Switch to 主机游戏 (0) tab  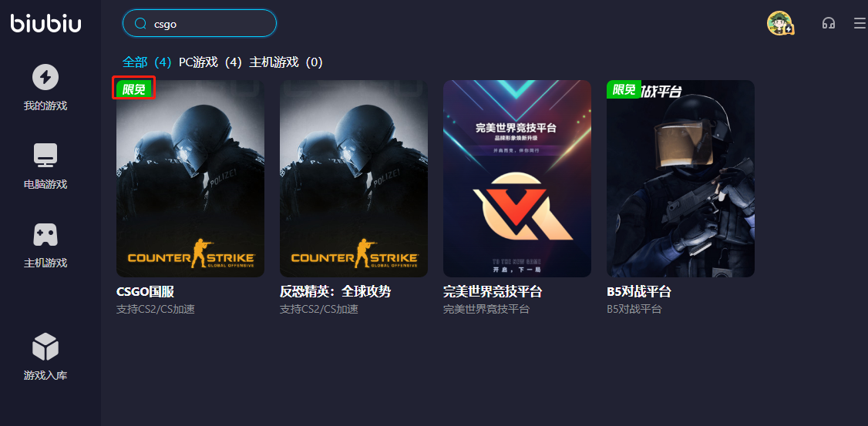pyautogui.click(x=286, y=62)
